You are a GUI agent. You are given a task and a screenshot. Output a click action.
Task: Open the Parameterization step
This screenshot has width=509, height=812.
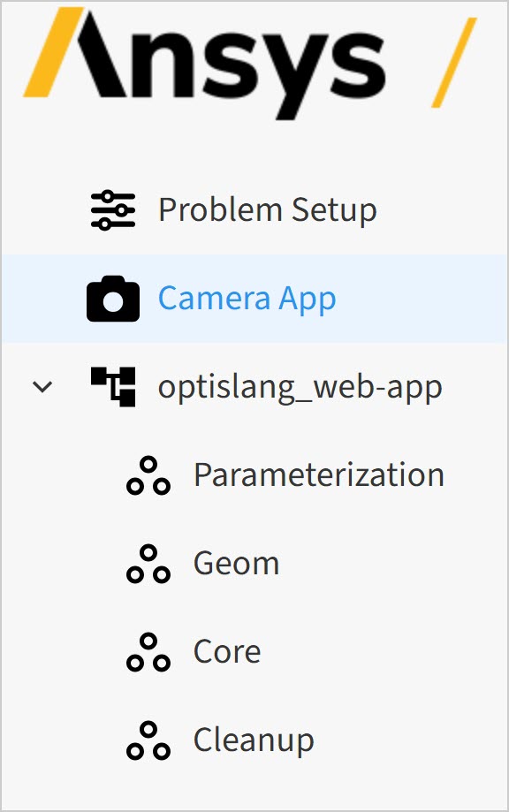click(319, 474)
